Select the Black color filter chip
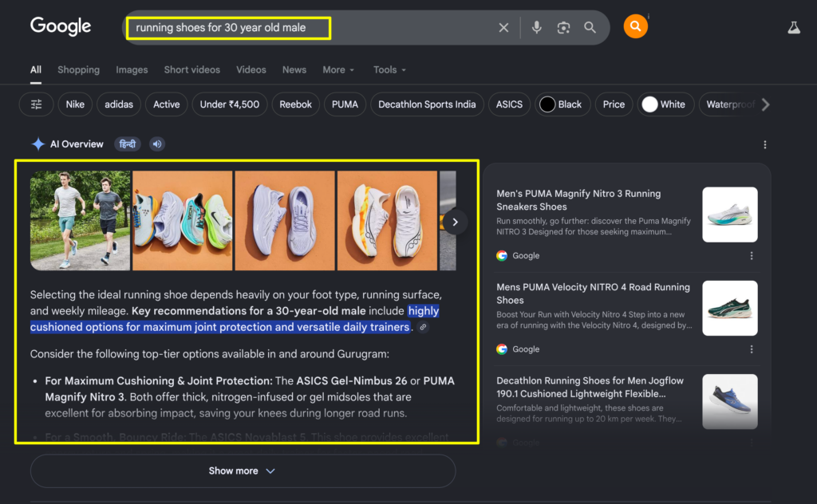Screen dimensions: 817x504 tap(562, 104)
